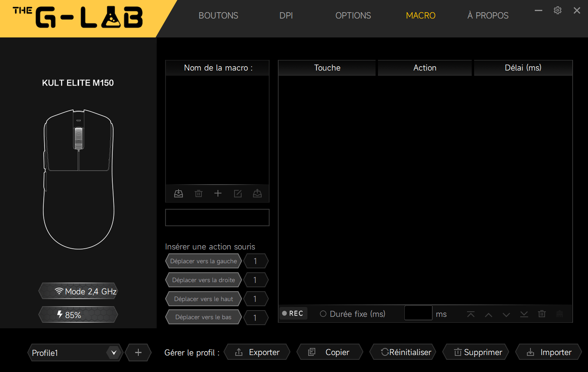
Task: Edit the move-down distance value
Action: [x=256, y=317]
